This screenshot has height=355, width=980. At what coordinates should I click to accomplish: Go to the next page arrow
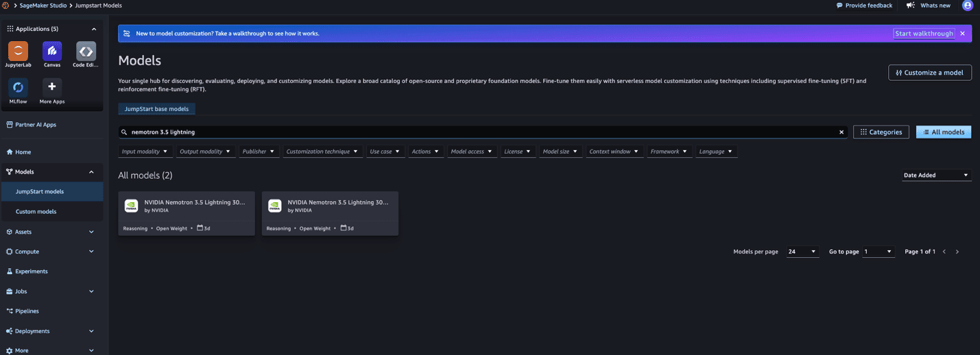pyautogui.click(x=957, y=252)
